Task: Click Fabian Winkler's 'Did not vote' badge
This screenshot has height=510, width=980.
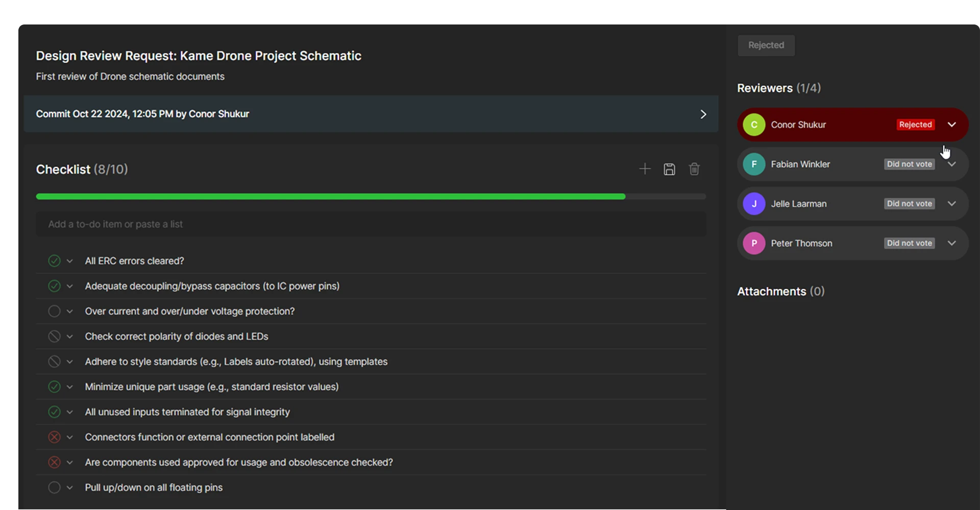Action: coord(910,164)
